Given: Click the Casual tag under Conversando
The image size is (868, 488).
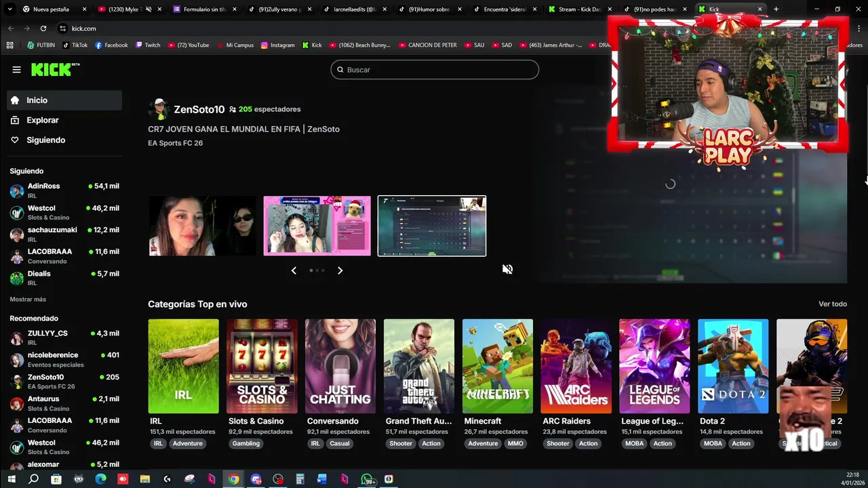Looking at the screenshot, I should point(340,443).
